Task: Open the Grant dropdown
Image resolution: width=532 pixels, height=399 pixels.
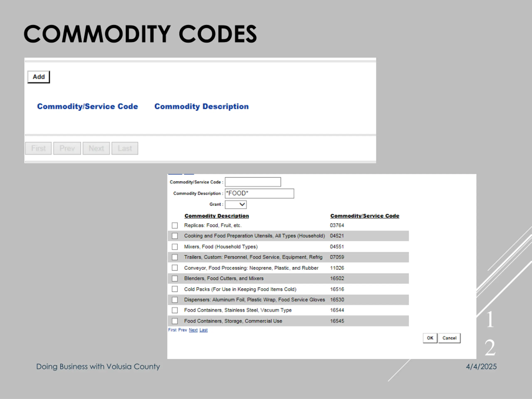Action: coord(236,204)
